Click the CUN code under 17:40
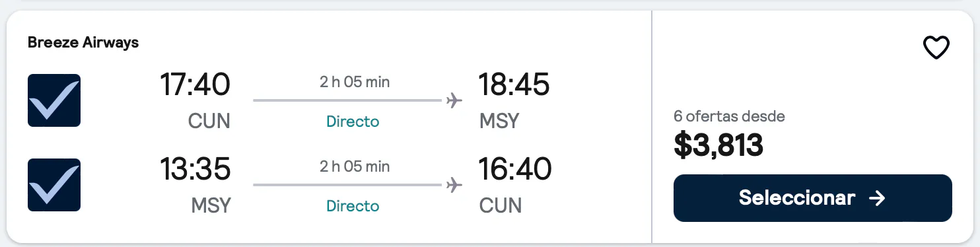The width and height of the screenshot is (980, 247). pos(209,121)
